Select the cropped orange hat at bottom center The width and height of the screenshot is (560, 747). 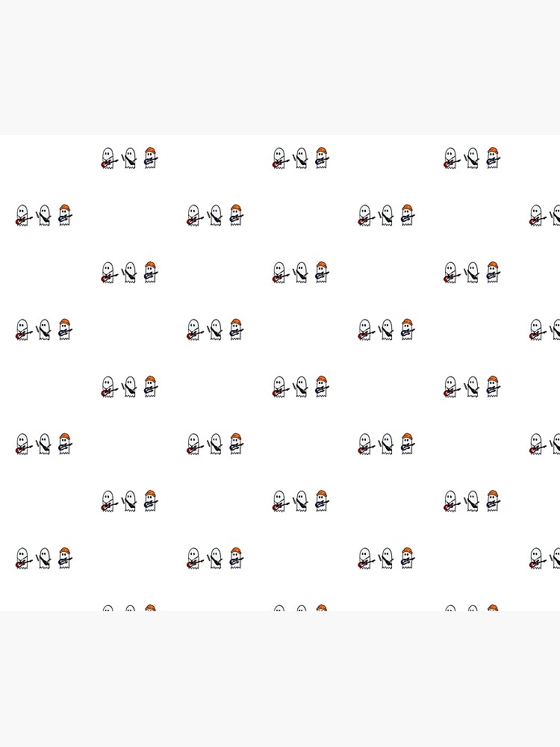click(x=321, y=608)
